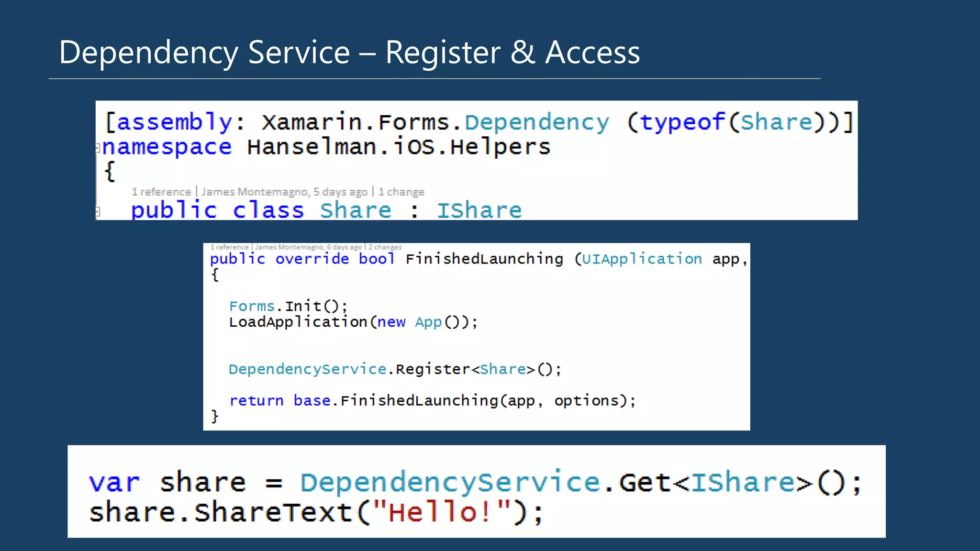Click 'DependencyService.Register<Share>();' line
The width and height of the screenshot is (980, 551).
pyautogui.click(x=395, y=369)
